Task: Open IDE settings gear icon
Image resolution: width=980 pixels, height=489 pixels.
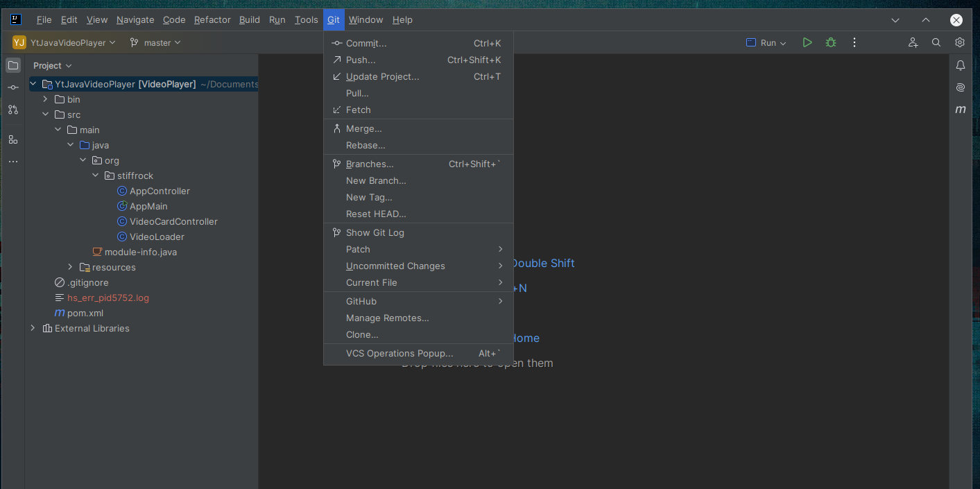Action: pos(960,42)
